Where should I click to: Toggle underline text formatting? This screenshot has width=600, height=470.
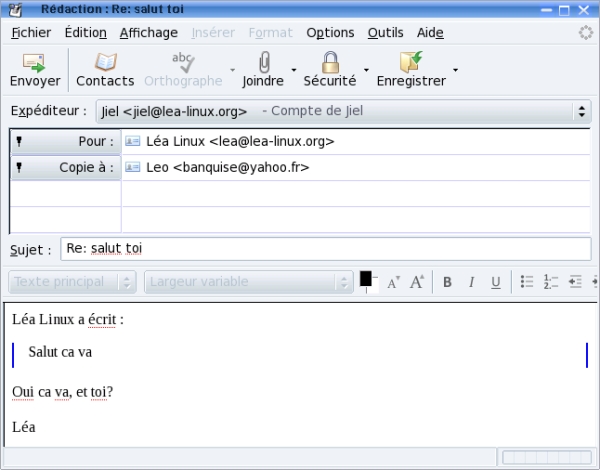(x=495, y=282)
